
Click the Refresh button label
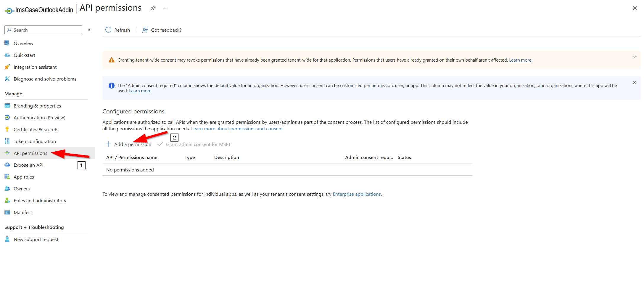coord(122,30)
